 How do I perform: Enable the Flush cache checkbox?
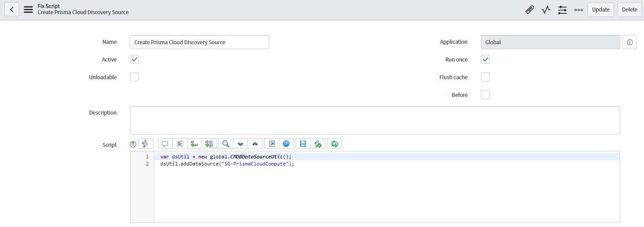point(485,77)
